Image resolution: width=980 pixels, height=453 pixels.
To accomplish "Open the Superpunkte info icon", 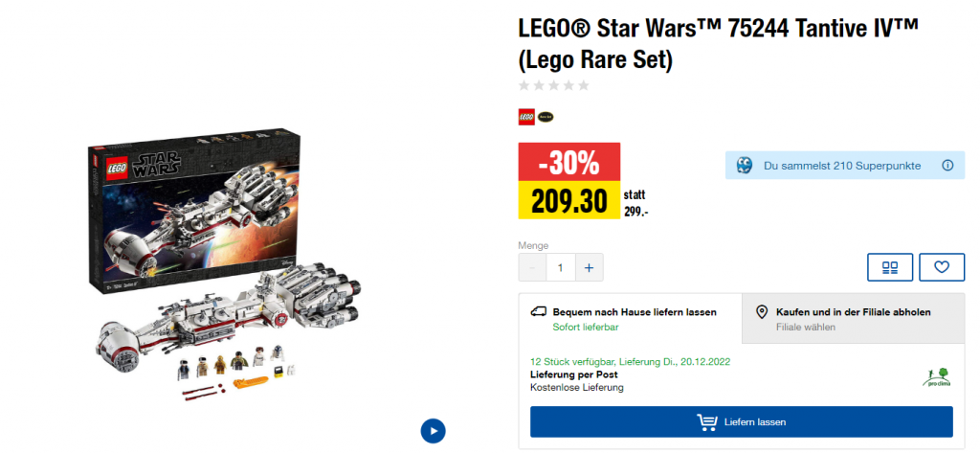I will [947, 166].
